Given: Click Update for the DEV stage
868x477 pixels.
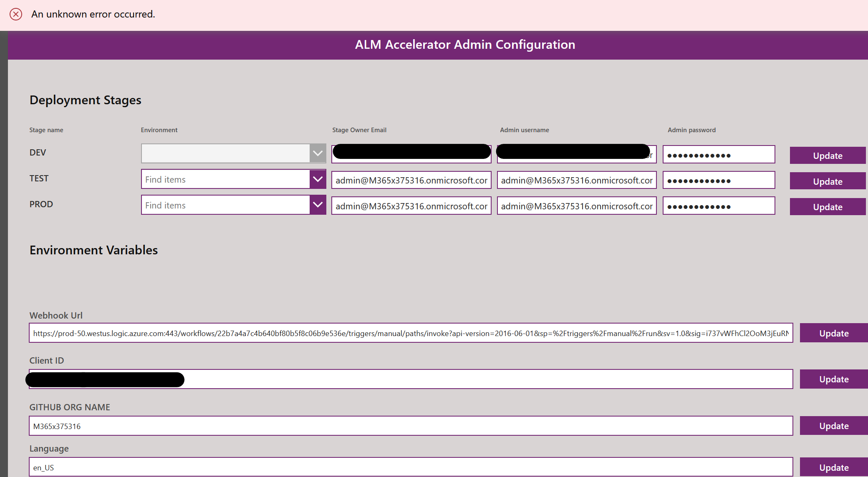Looking at the screenshot, I should [828, 155].
